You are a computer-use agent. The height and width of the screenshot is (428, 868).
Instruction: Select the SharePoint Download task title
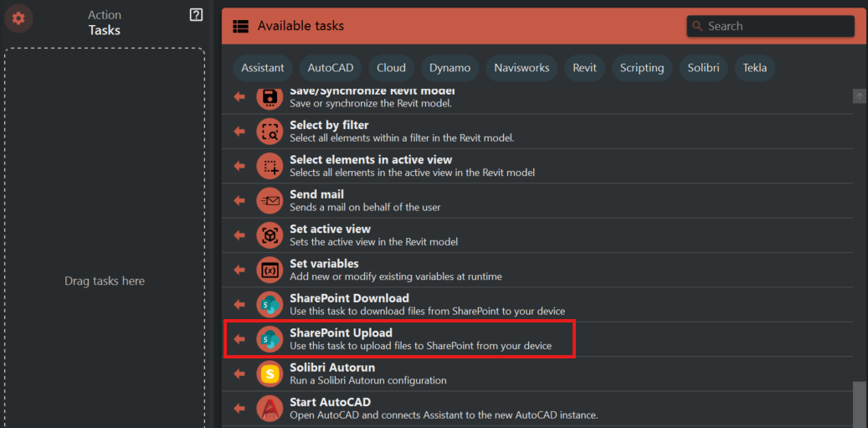pyautogui.click(x=349, y=298)
